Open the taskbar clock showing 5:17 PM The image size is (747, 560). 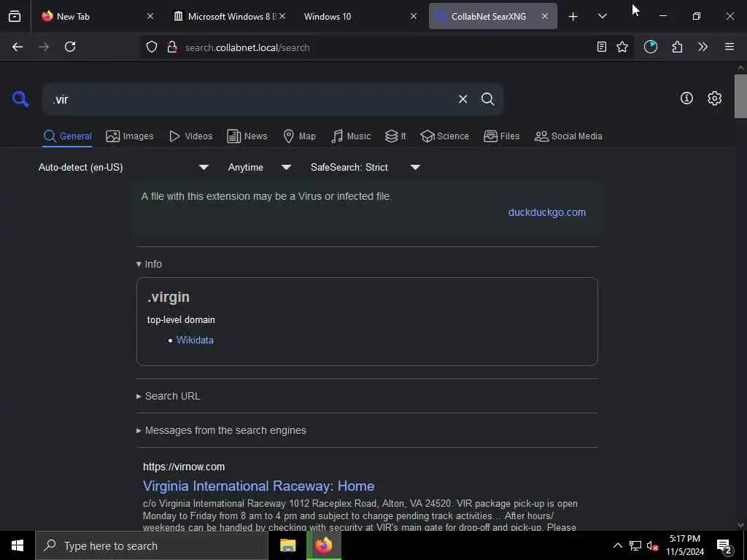684,545
